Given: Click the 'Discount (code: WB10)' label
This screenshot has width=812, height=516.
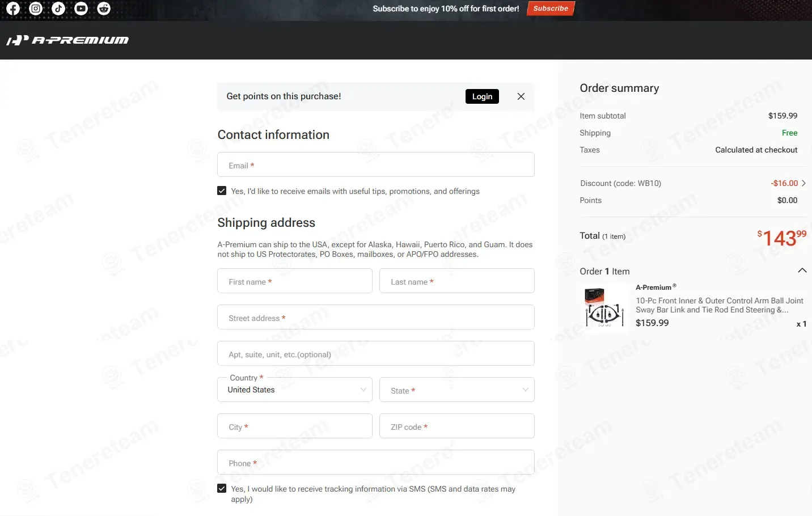Looking at the screenshot, I should point(621,183).
